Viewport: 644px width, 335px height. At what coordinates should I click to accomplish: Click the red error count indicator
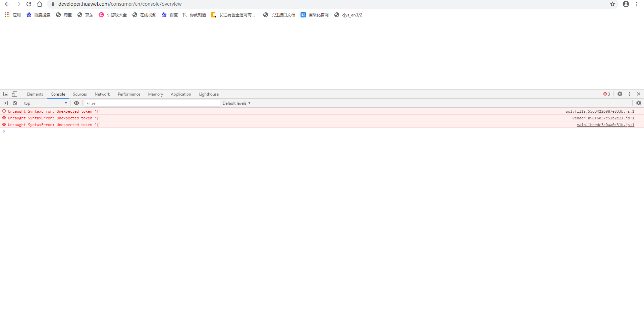[606, 94]
